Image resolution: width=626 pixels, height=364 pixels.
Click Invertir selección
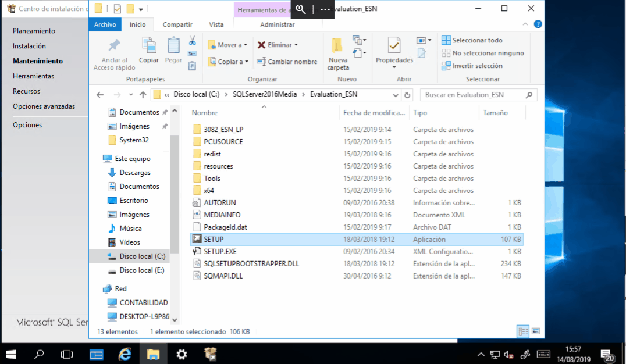point(472,66)
